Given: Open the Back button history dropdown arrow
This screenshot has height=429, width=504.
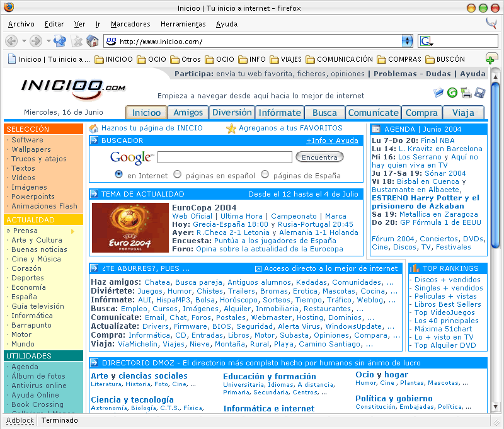Looking at the screenshot, I should coord(24,41).
